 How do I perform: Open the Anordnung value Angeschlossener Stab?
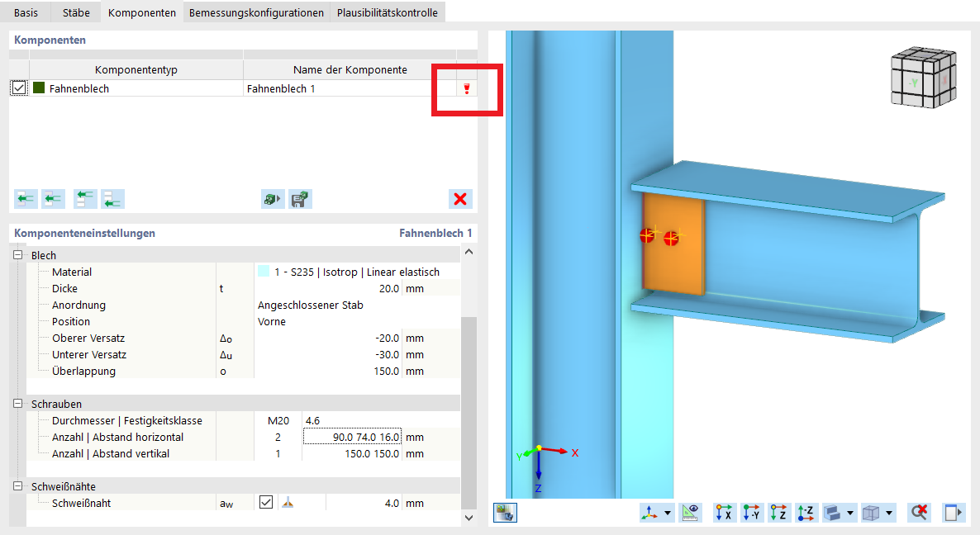click(311, 305)
